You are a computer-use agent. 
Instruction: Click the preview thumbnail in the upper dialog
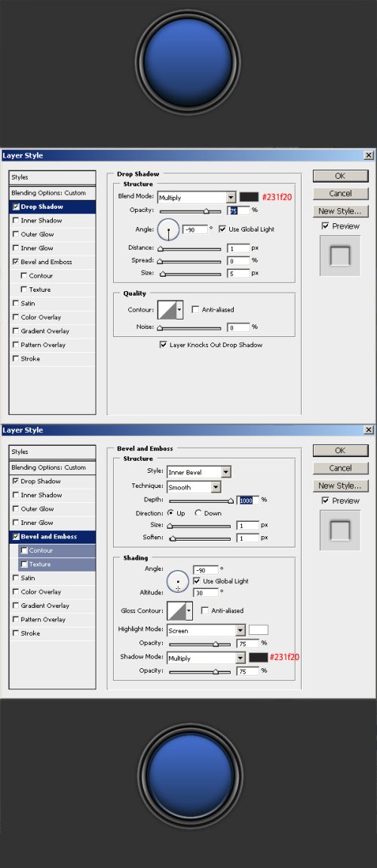tap(340, 256)
